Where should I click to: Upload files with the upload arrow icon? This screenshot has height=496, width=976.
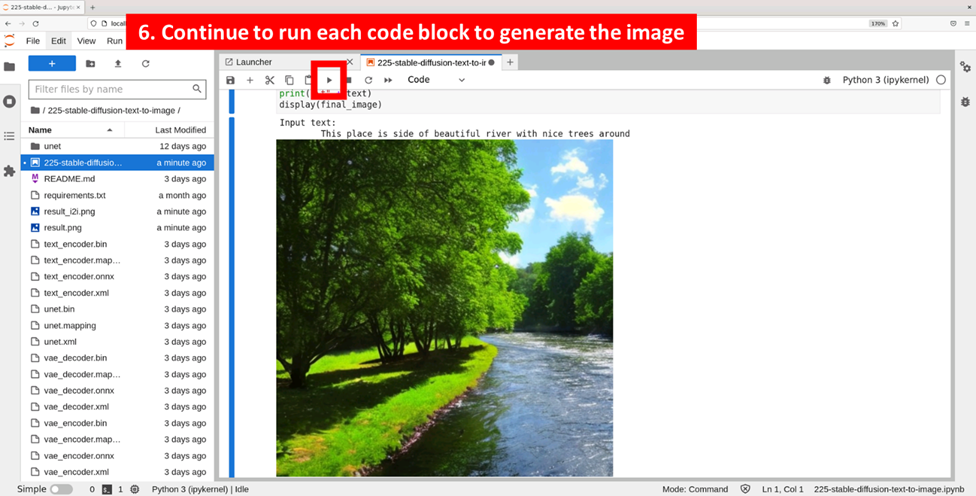click(118, 63)
